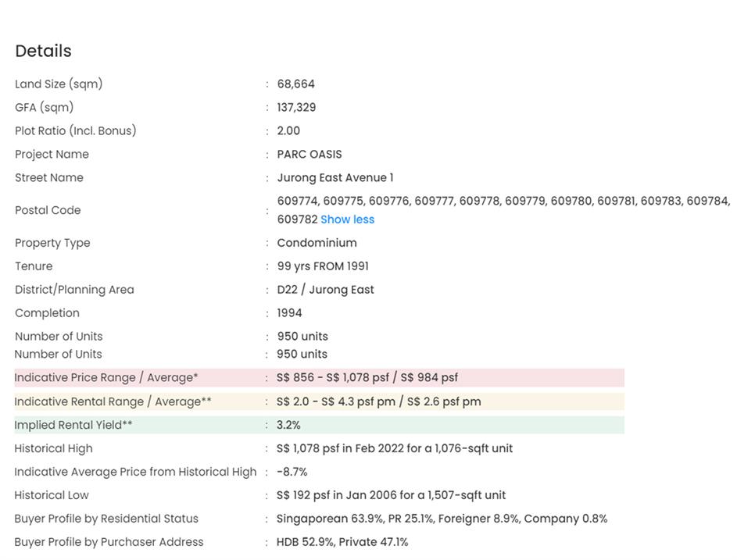Screen dimensions: 737x560
Task: Click the tenure value "99 yrs FROM 1991"
Action: [x=323, y=266]
